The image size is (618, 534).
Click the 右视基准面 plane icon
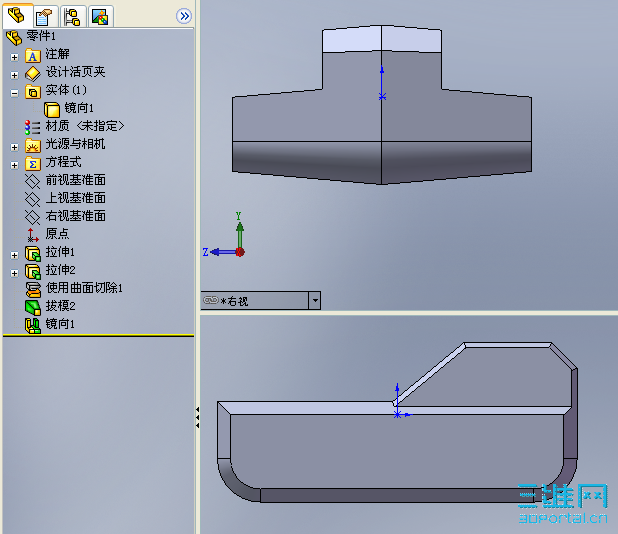tap(33, 217)
